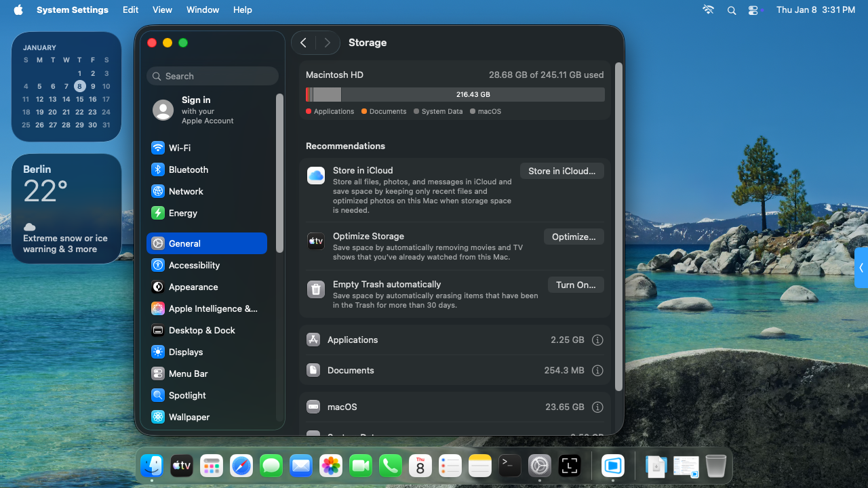Click the Search field in sidebar
Image resolution: width=868 pixels, height=488 pixels.
[213, 76]
